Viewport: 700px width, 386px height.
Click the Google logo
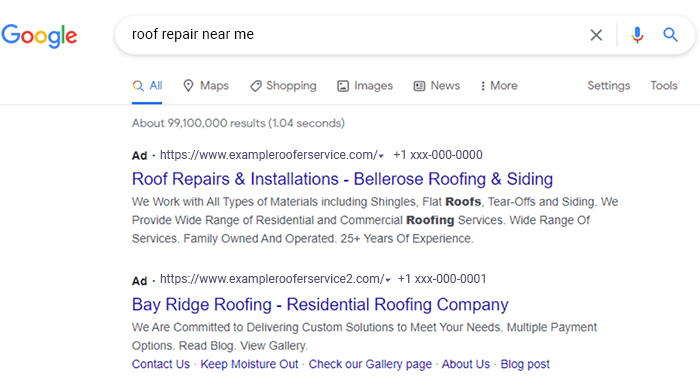[39, 36]
